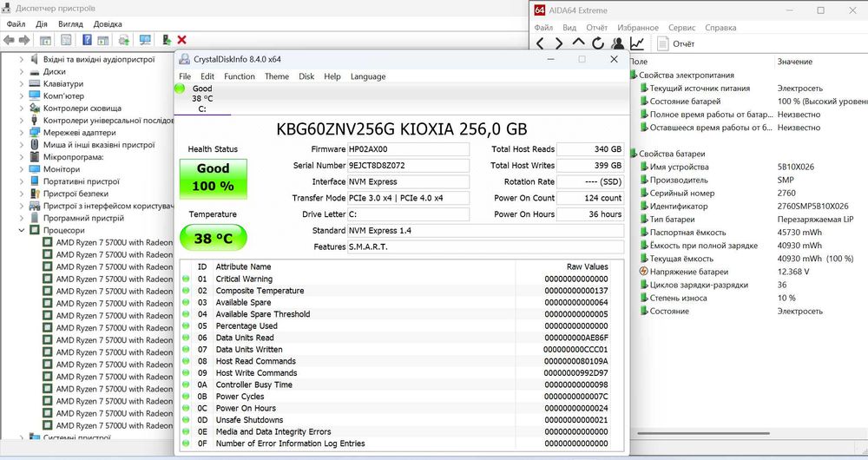This screenshot has width=868, height=460.
Task: Expand the Монітори node in Device Manager
Action: pos(22,169)
